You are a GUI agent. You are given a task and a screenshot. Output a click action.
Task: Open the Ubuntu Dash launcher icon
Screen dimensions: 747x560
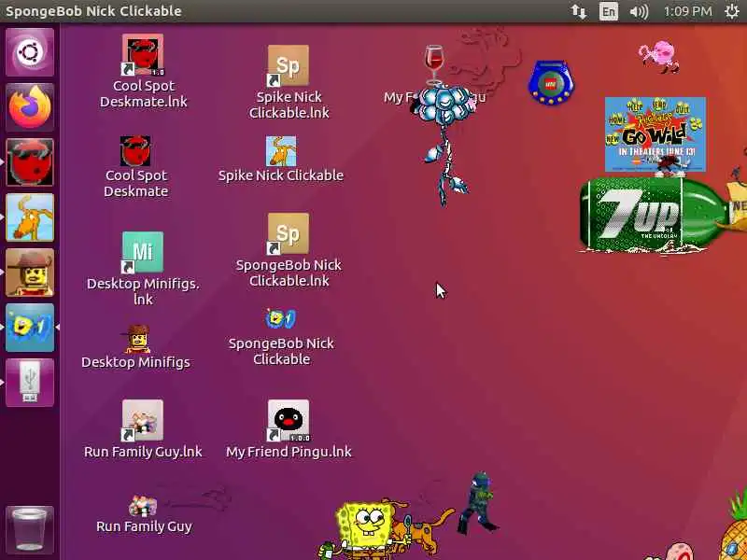pos(30,52)
